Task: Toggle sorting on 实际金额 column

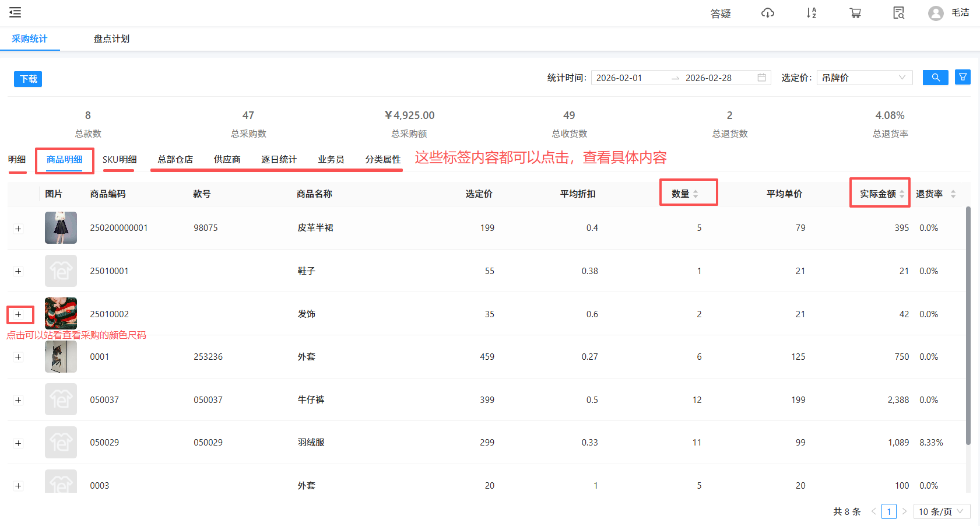Action: coord(901,194)
